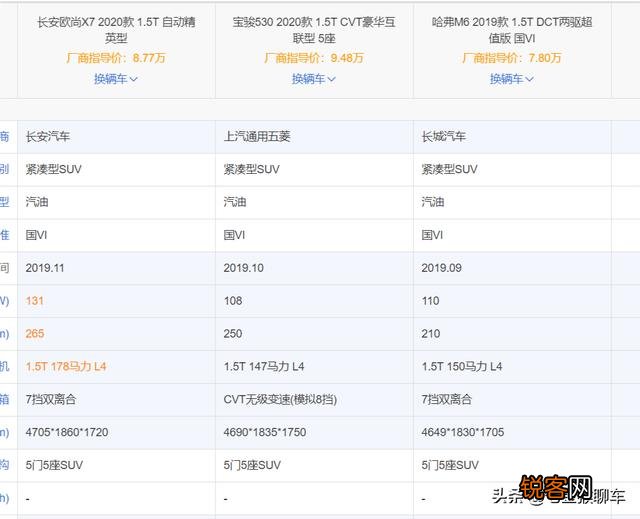Open 换辆车 dropdown under 哈弗M6
The width and height of the screenshot is (640, 519).
pos(511,79)
